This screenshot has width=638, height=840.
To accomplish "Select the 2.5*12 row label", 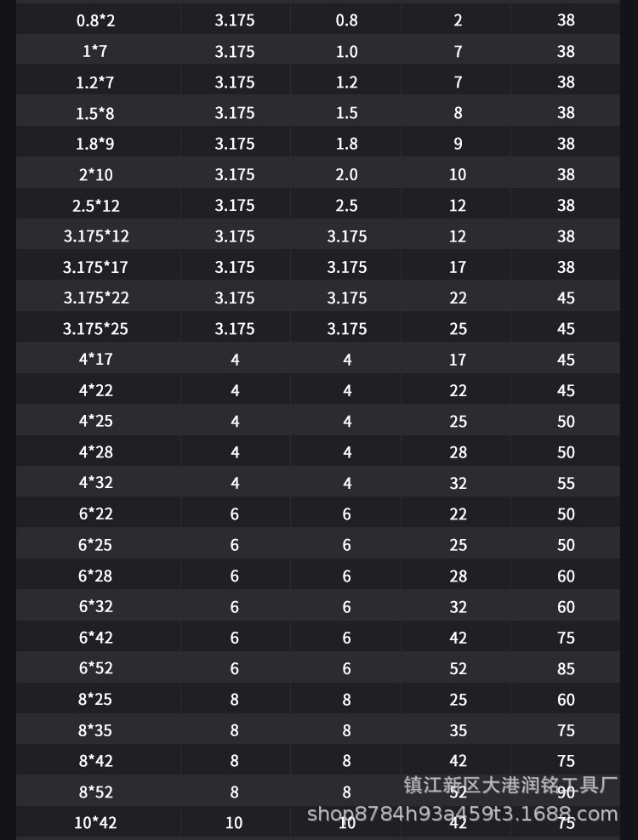I will pyautogui.click(x=95, y=206).
